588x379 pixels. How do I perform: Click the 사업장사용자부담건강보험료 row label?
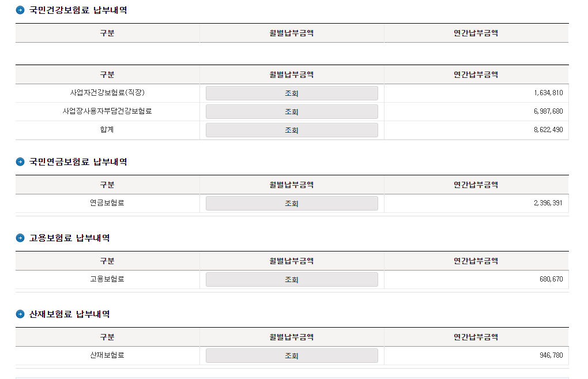[107, 111]
